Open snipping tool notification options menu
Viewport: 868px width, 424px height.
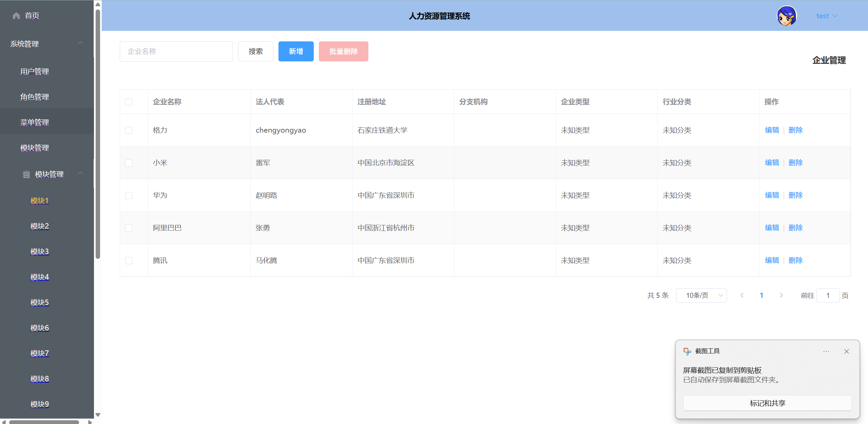click(x=826, y=351)
